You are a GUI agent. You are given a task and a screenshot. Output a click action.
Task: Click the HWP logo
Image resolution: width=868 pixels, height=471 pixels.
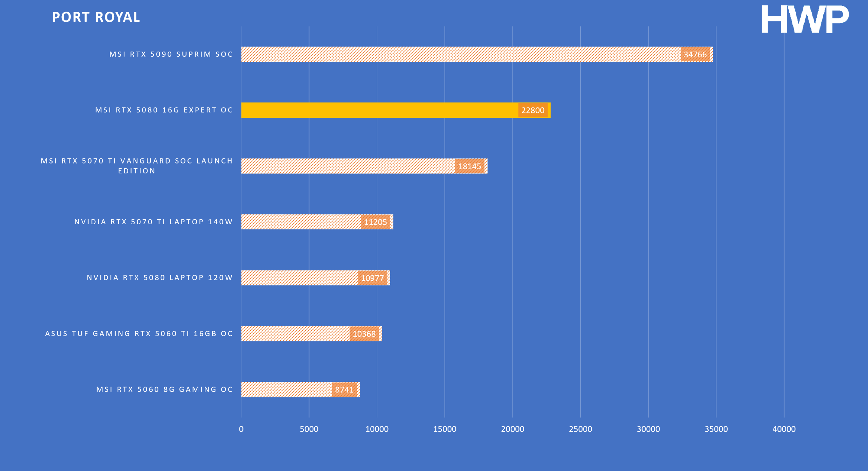click(x=805, y=19)
